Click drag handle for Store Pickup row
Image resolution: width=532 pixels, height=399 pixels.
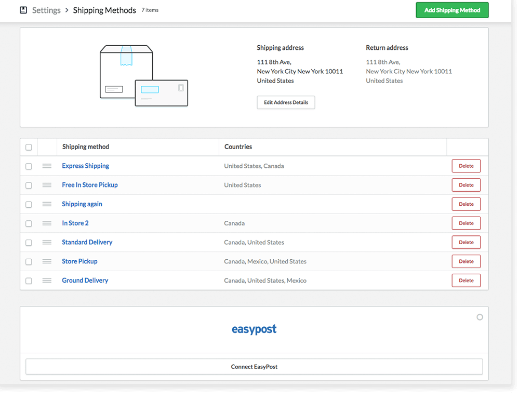point(47,261)
